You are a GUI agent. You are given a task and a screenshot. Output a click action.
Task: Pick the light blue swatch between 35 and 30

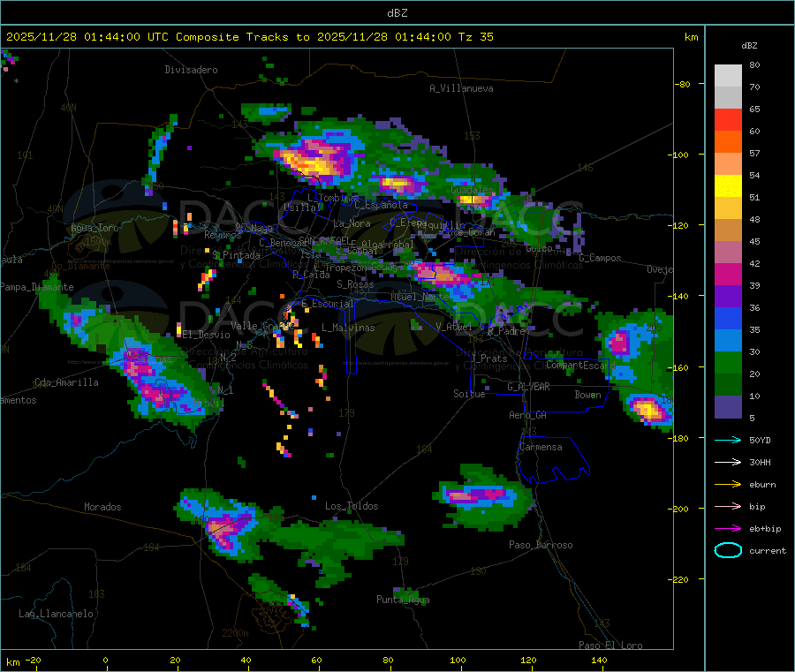point(728,341)
